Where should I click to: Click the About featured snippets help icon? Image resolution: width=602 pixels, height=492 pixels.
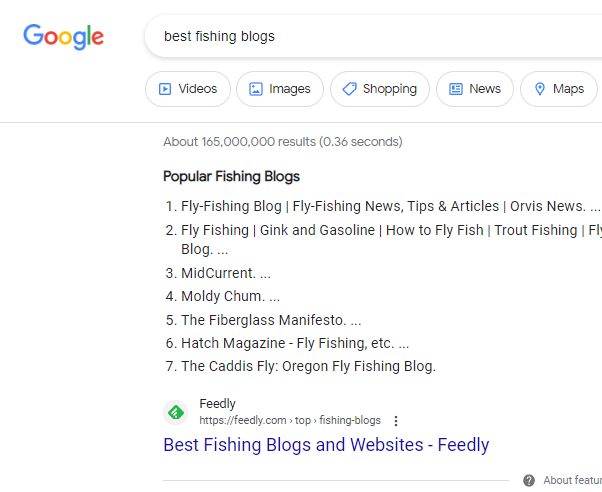(x=529, y=480)
